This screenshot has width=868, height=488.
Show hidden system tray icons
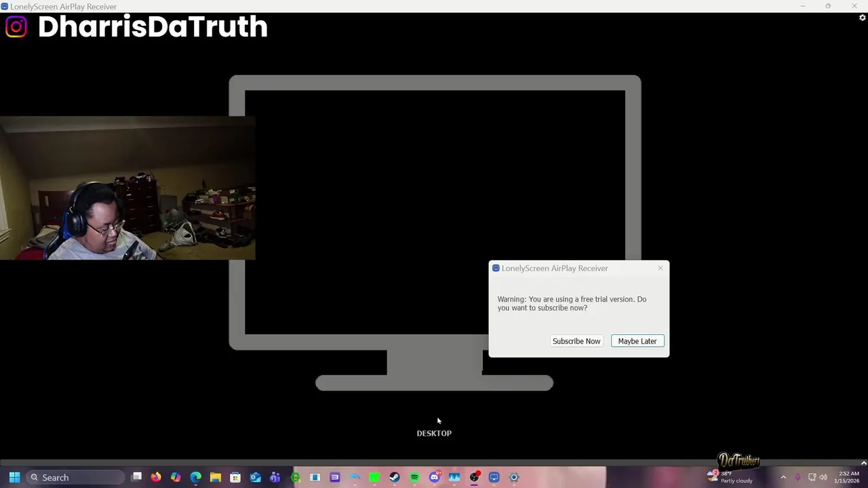(x=783, y=477)
